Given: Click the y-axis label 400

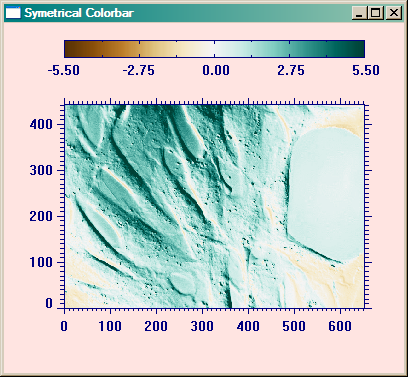Looking at the screenshot, I should (41, 125).
